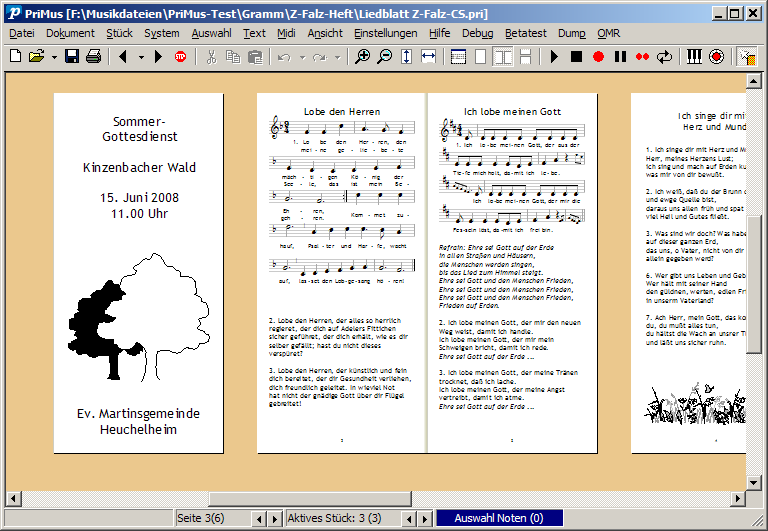Open the navigation history dropdown arrow
The image size is (768, 531).
click(x=141, y=57)
